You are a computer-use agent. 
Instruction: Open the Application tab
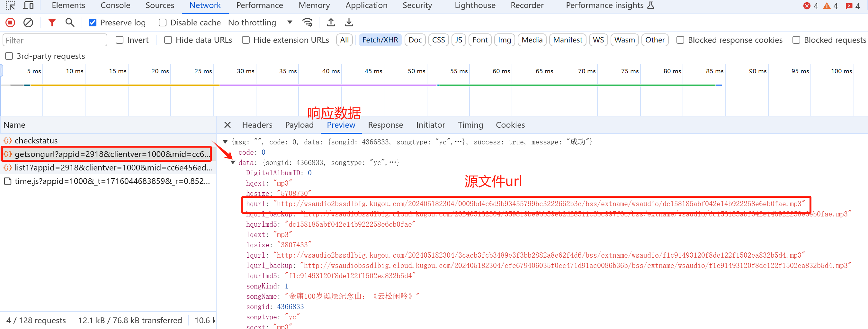pos(366,5)
